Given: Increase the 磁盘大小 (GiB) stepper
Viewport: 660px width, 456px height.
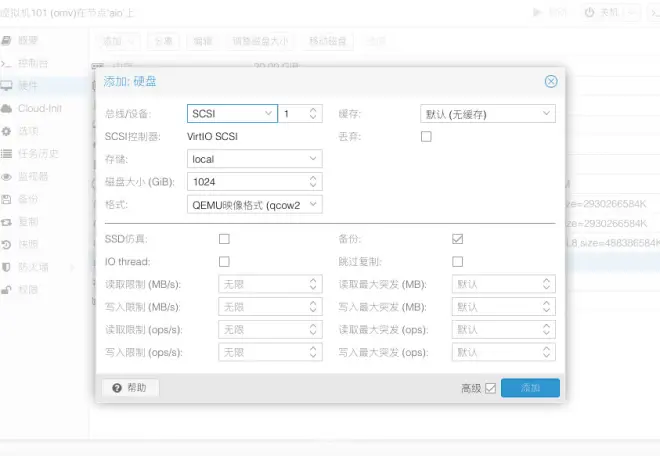Looking at the screenshot, I should tap(313, 178).
